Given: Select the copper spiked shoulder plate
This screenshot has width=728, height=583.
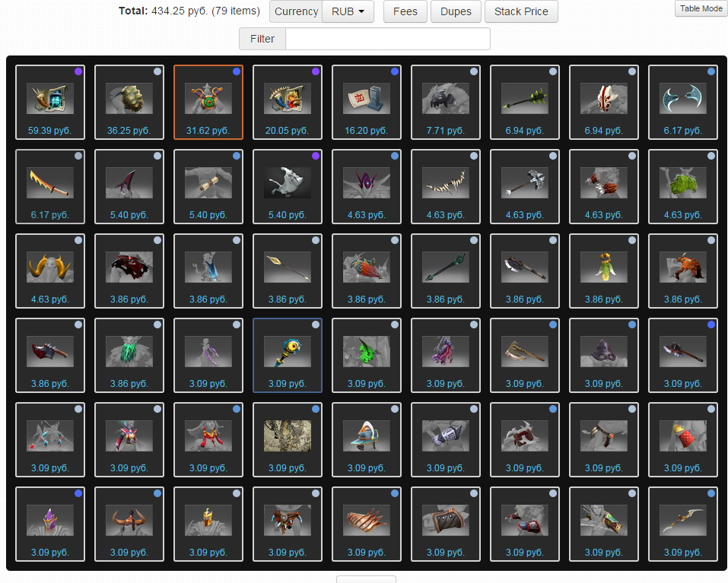Looking at the screenshot, I should pos(367,524).
